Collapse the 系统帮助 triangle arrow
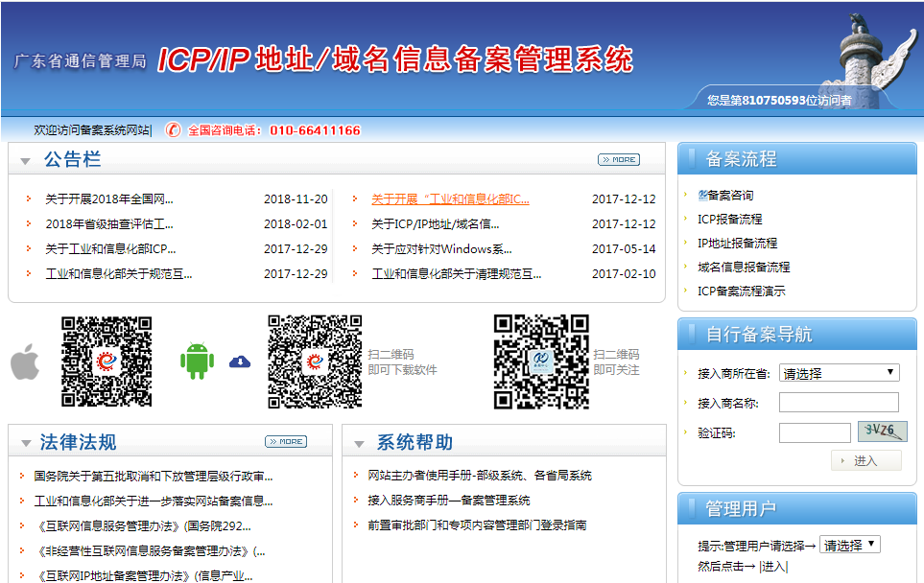 (x=359, y=444)
